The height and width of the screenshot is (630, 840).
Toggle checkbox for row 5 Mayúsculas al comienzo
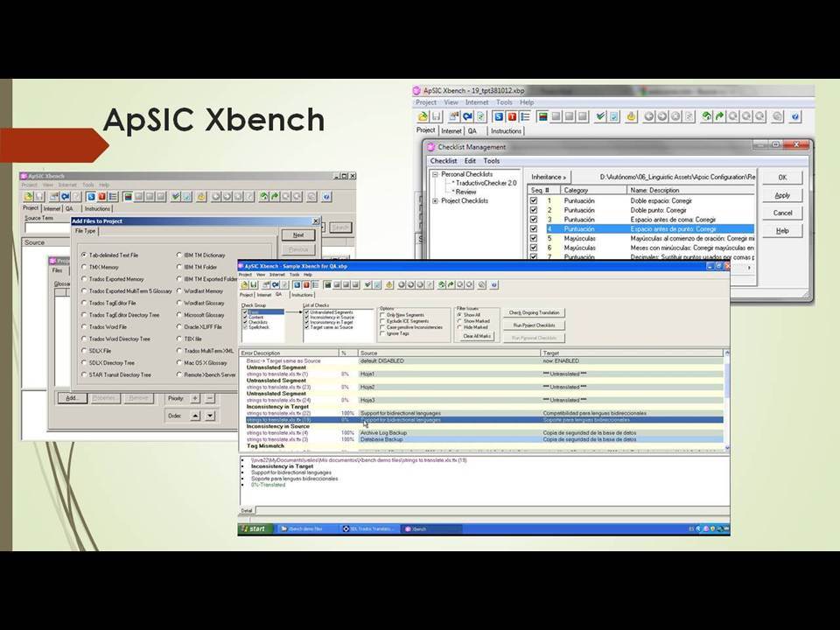tap(534, 238)
